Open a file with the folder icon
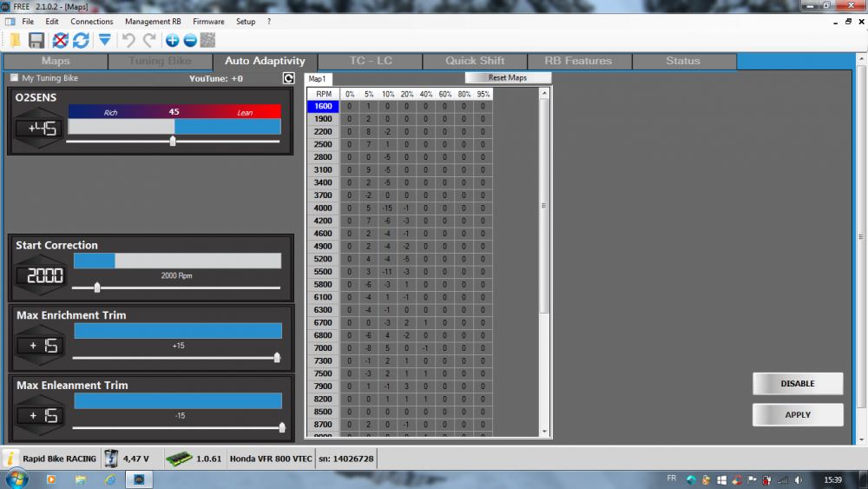 (x=15, y=40)
